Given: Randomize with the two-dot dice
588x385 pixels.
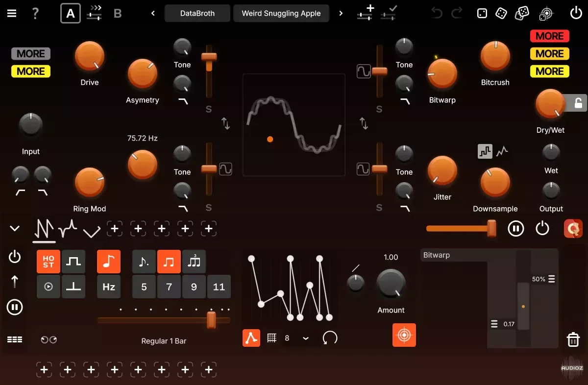Looking at the screenshot, I should [501, 13].
